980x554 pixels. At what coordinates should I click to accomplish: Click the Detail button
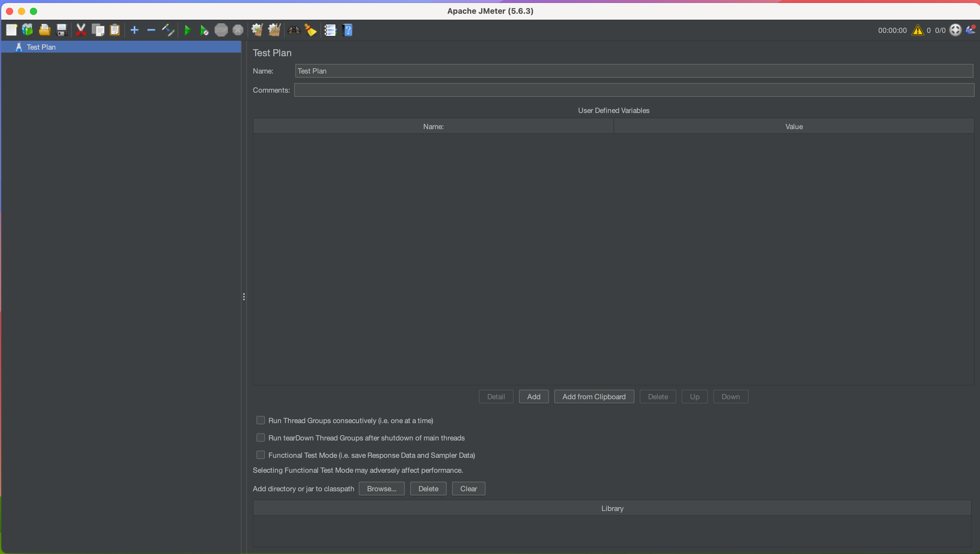(496, 397)
